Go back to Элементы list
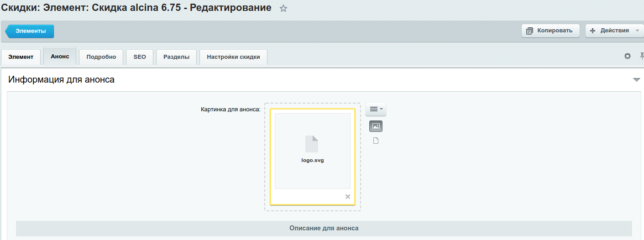The width and height of the screenshot is (644, 240). tap(30, 31)
